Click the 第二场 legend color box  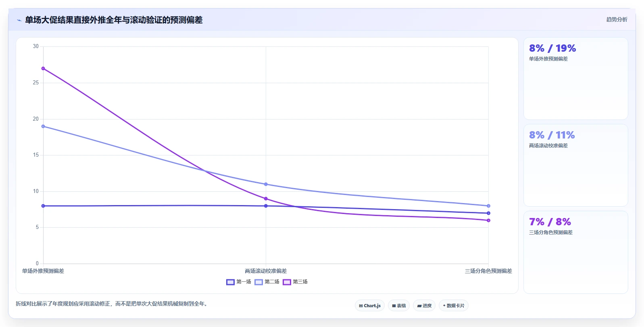(x=258, y=282)
